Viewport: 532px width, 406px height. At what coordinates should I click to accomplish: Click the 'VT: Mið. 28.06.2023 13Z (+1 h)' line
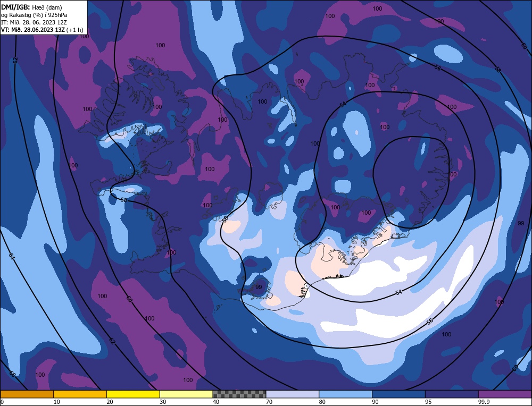[42, 30]
